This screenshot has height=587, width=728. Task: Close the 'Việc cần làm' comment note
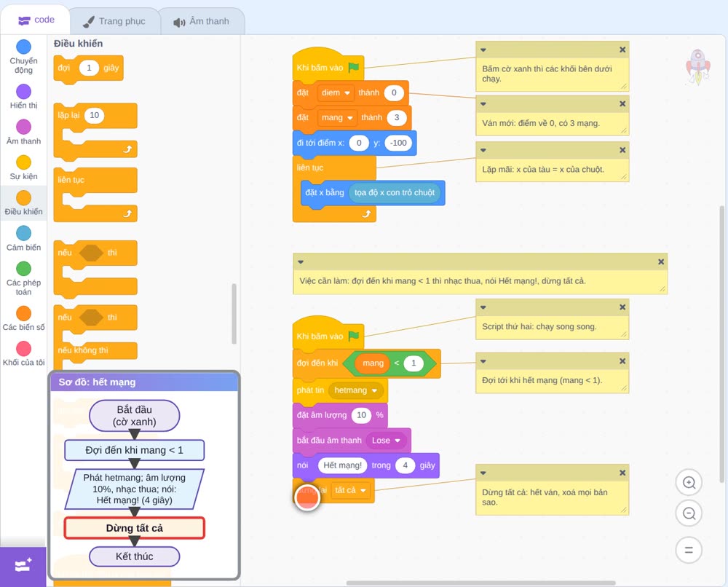click(x=661, y=261)
